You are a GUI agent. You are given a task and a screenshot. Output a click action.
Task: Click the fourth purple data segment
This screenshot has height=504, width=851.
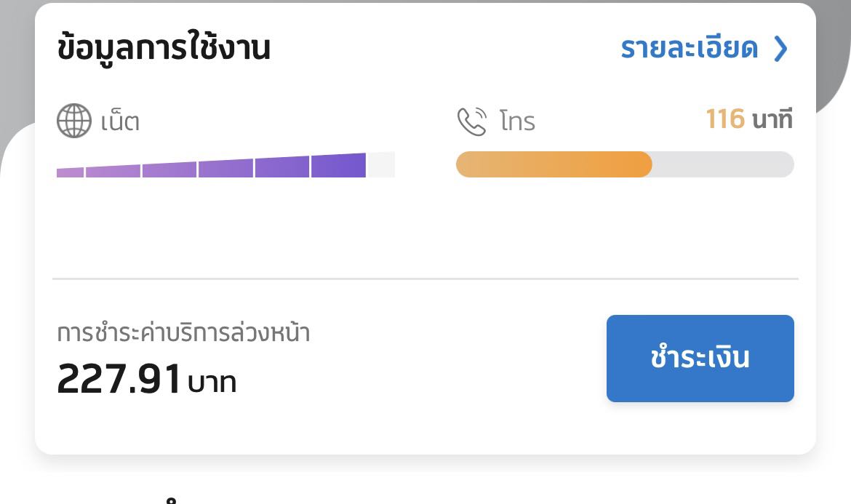click(225, 168)
